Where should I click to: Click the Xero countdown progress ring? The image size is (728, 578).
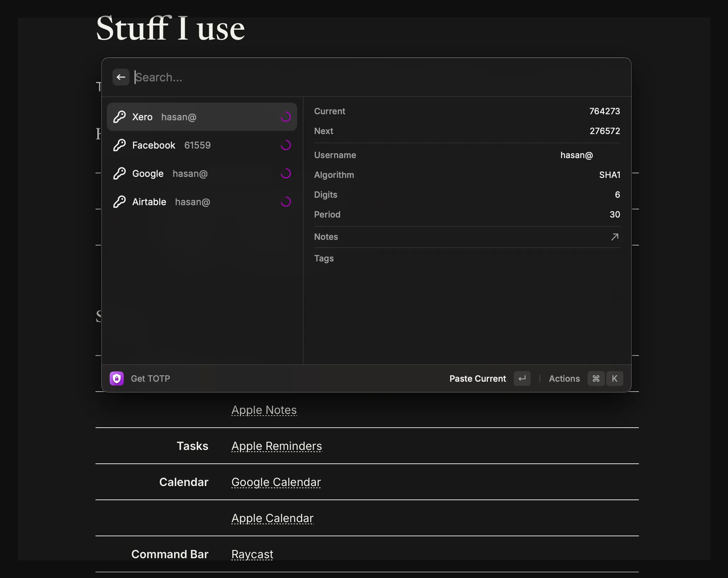click(286, 117)
